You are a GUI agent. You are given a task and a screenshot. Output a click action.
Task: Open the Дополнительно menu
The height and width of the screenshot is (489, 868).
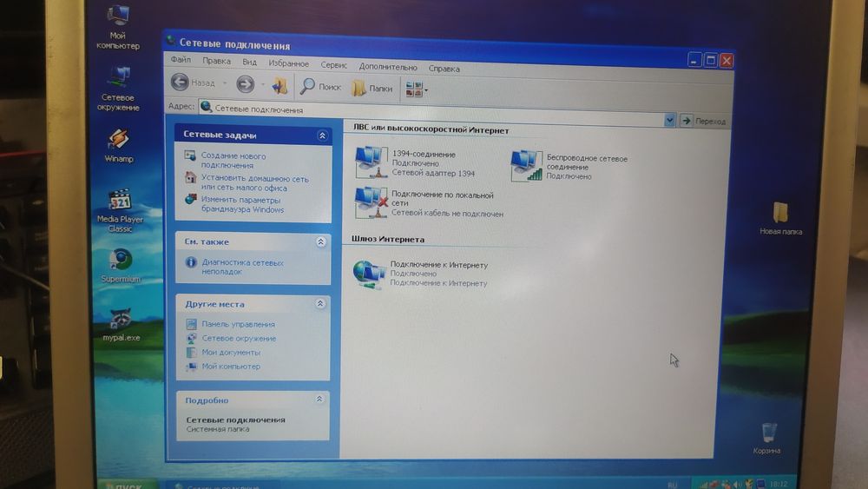point(387,67)
